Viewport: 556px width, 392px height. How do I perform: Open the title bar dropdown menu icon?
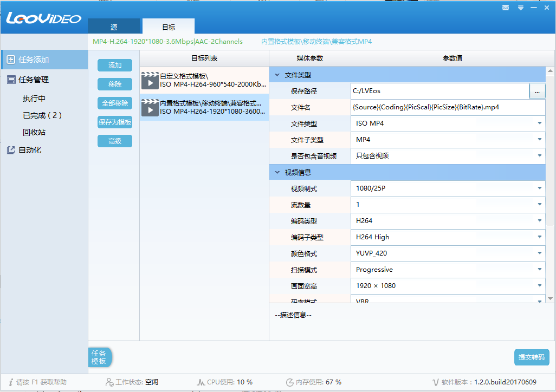pos(520,8)
